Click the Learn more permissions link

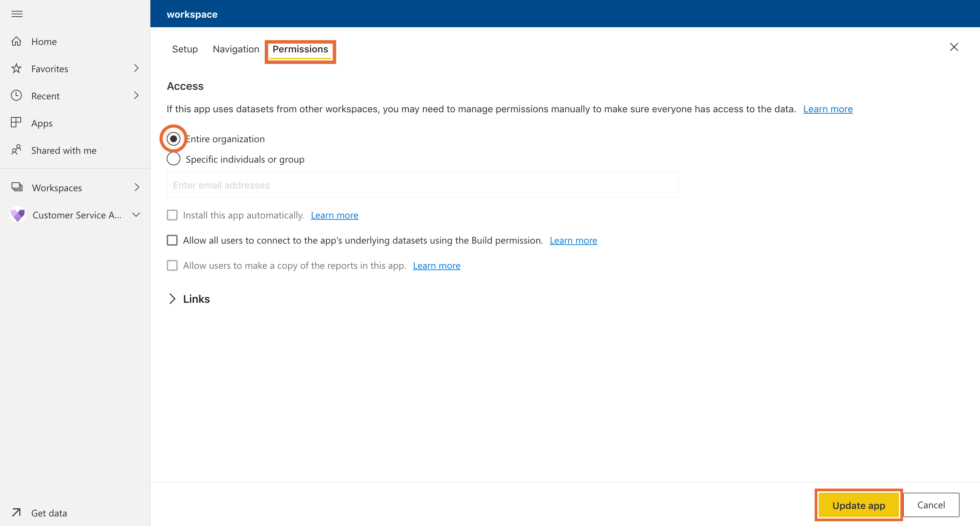click(828, 108)
